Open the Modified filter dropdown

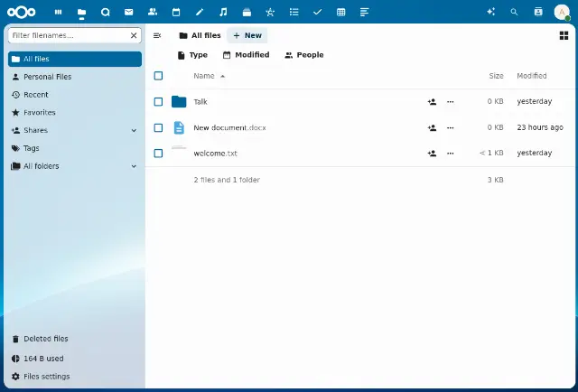(247, 55)
